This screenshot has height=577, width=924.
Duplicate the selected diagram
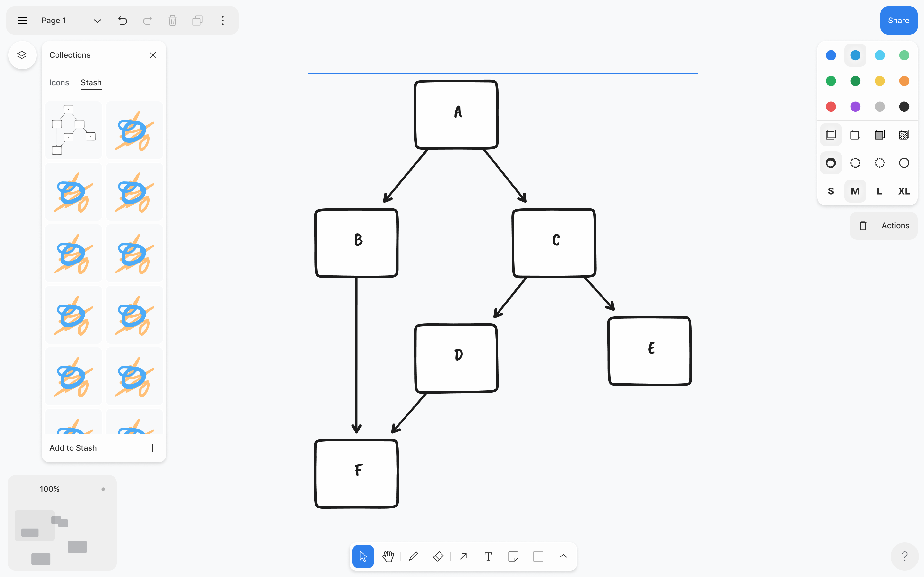[x=197, y=21]
